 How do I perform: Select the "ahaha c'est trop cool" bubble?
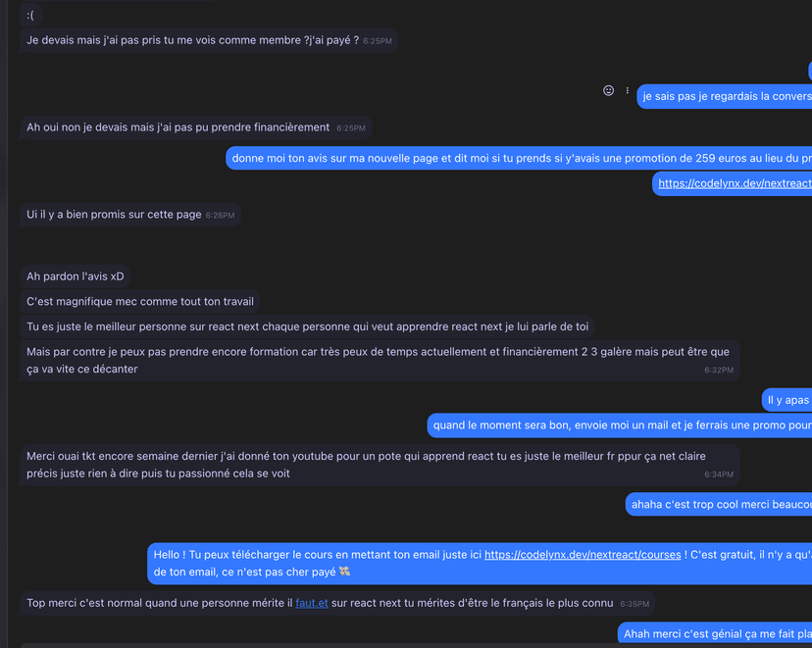click(x=721, y=505)
